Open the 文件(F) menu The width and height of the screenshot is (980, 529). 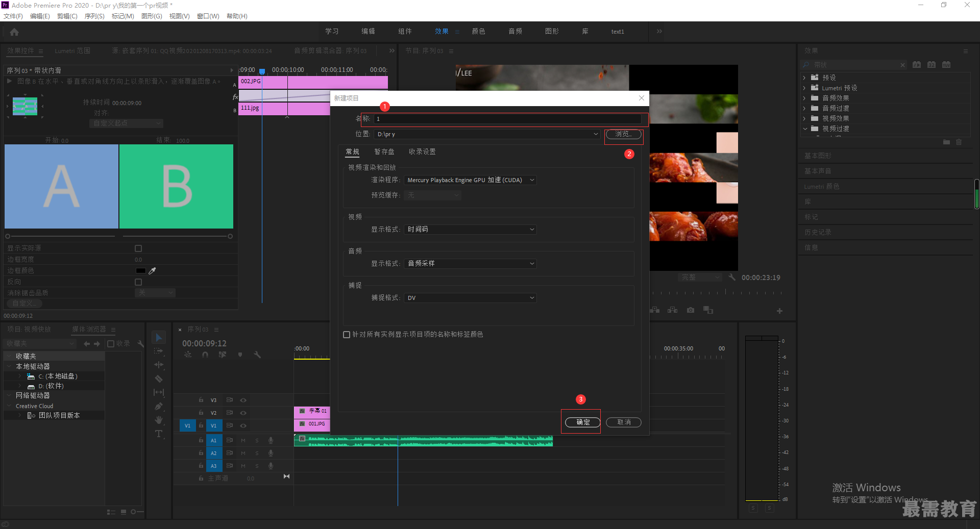(x=13, y=16)
